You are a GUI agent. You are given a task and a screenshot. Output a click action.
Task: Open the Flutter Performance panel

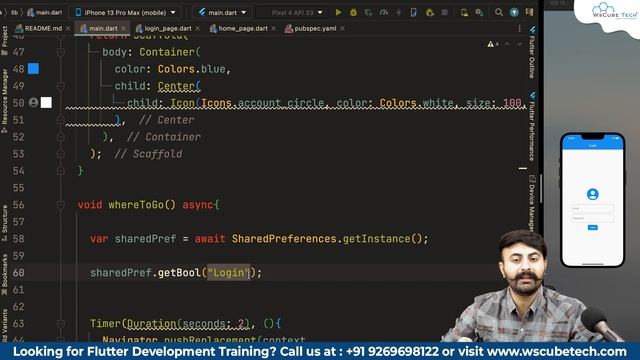coord(532,126)
